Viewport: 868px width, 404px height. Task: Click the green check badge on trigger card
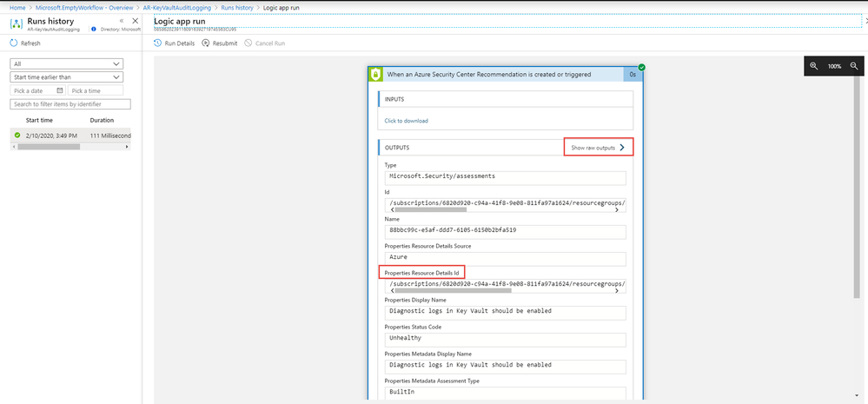click(x=641, y=68)
